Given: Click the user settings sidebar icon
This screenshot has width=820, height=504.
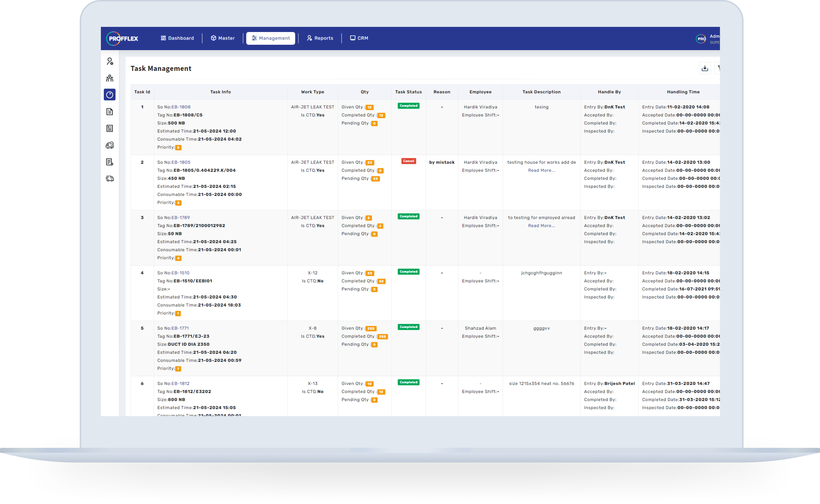Looking at the screenshot, I should (x=110, y=61).
